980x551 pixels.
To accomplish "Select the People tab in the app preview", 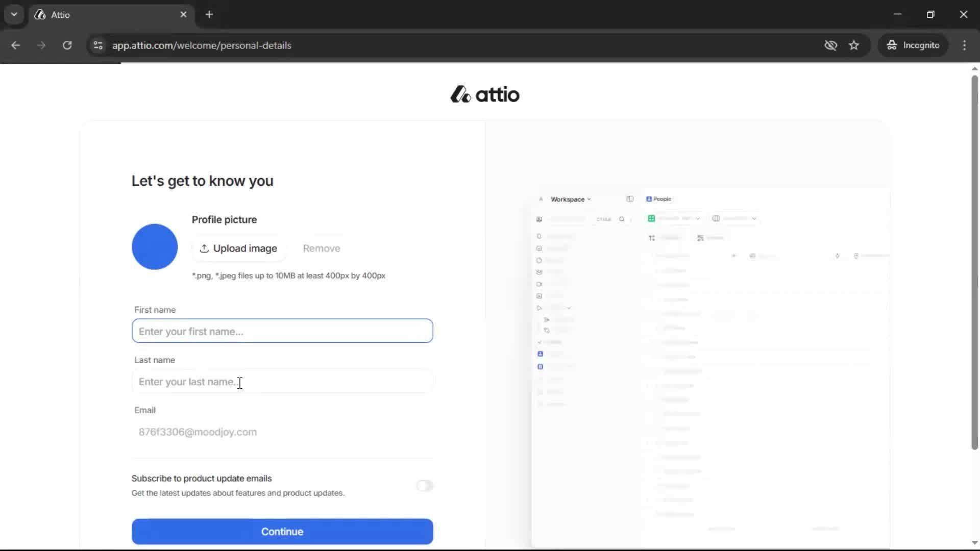I will click(659, 198).
